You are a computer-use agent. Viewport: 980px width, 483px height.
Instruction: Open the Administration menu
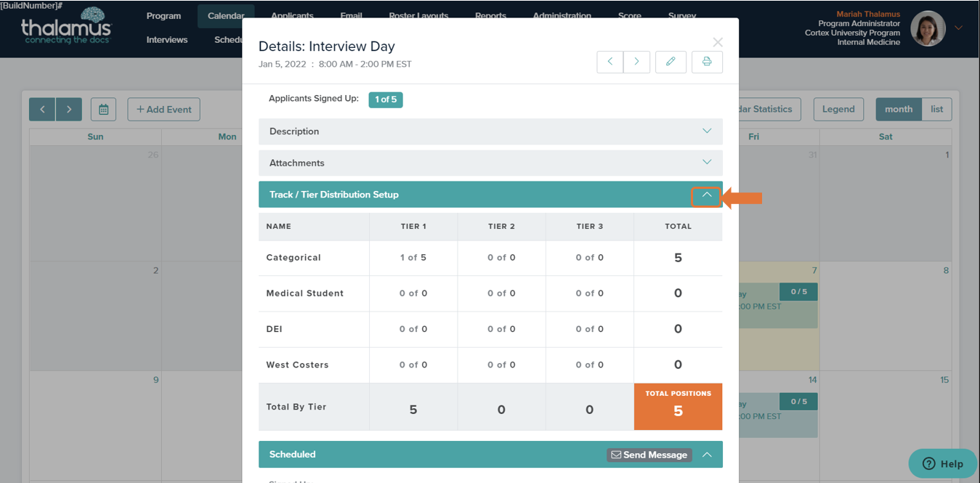tap(562, 16)
